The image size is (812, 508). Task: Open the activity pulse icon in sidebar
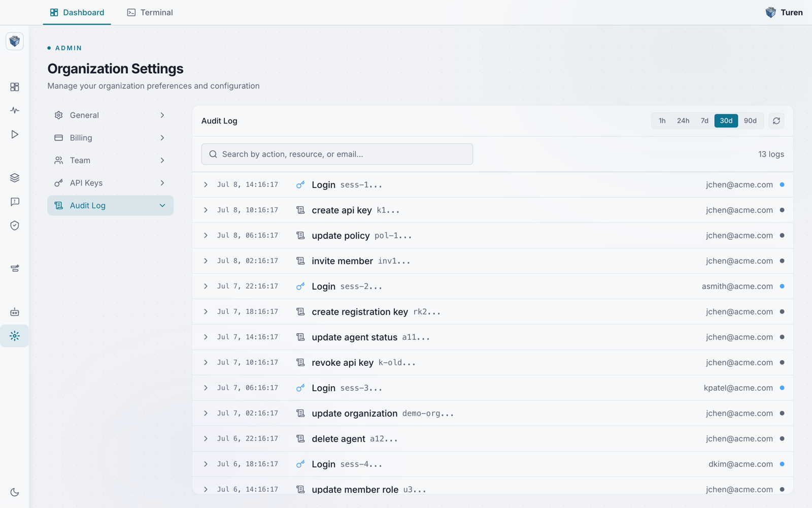click(x=15, y=110)
